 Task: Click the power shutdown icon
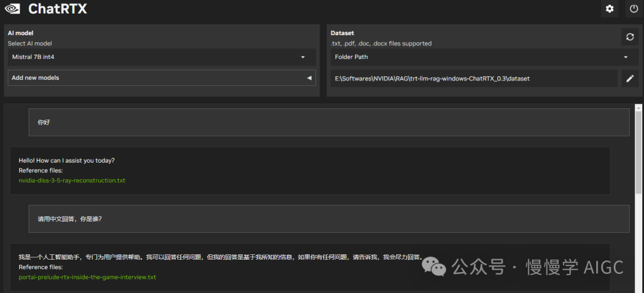click(x=633, y=9)
